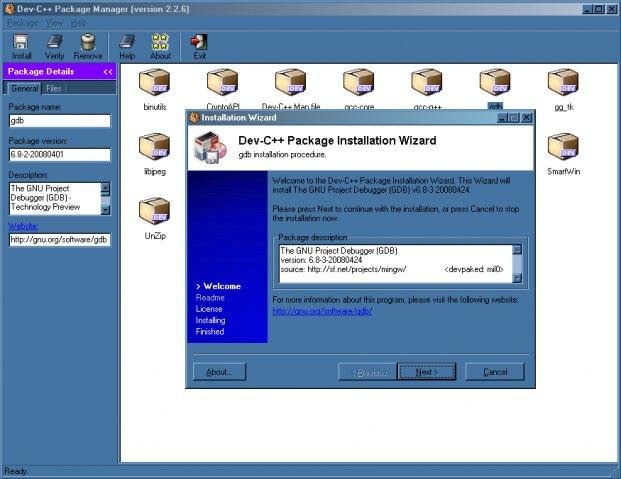This screenshot has height=479, width=621.
Task: Click the Ready status bar text
Action: [x=15, y=471]
